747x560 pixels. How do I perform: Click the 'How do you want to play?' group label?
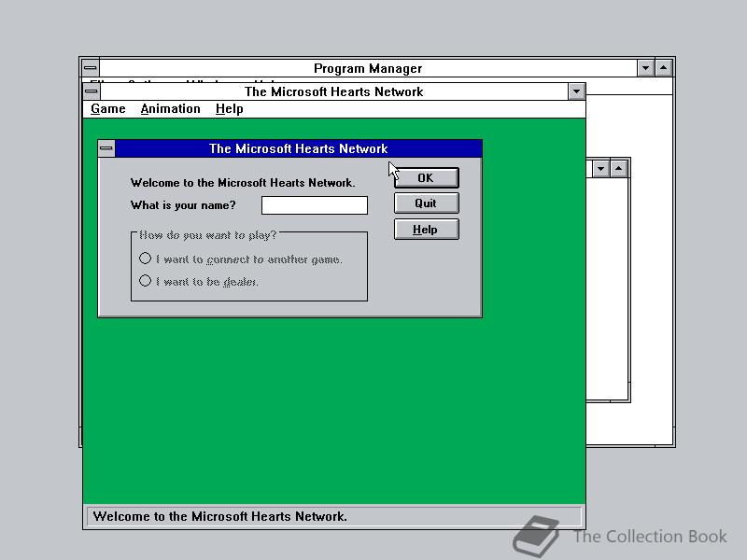coord(207,235)
